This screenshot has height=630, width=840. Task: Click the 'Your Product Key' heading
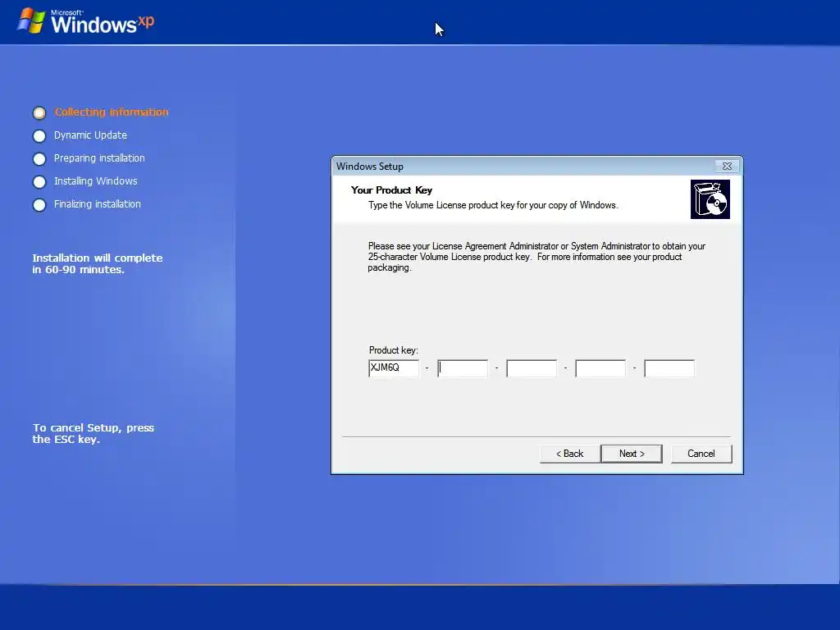click(x=391, y=190)
